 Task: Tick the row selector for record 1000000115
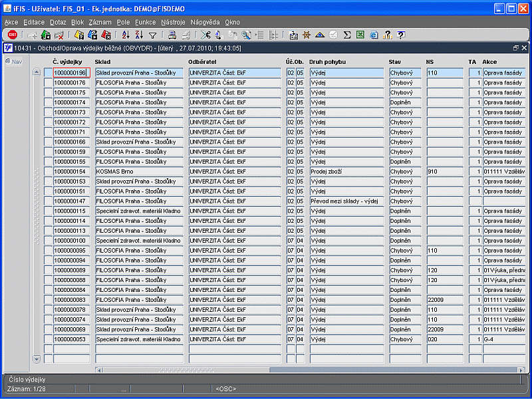(48, 211)
